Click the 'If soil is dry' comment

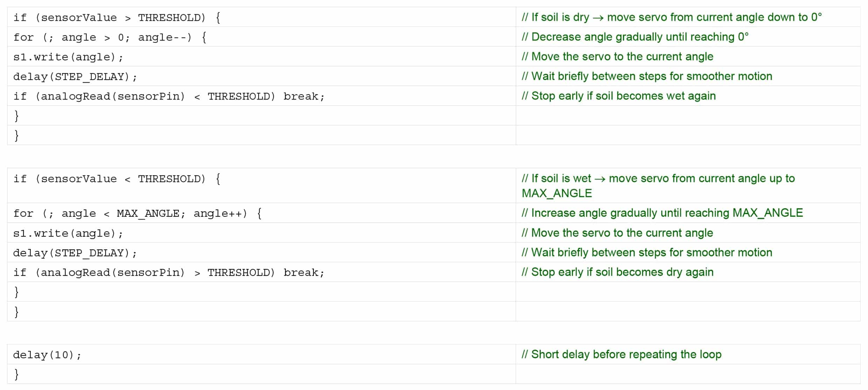pos(671,17)
